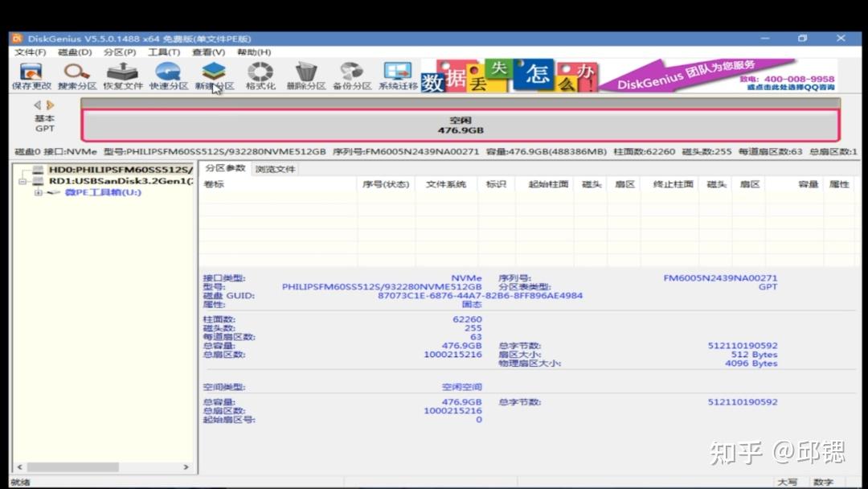Viewport: 868px width, 489px height.
Task: Expand the 微PE工具箱(U:) tree node
Action: [39, 192]
